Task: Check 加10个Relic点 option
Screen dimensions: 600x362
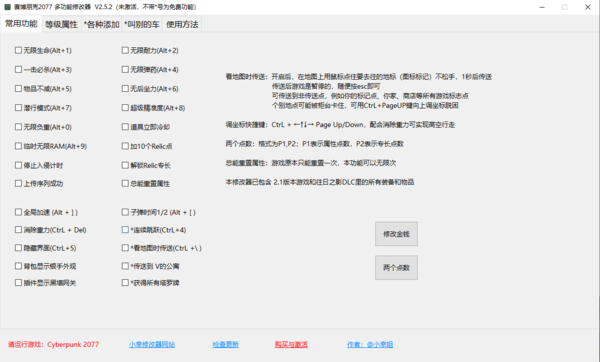Action: pos(125,146)
